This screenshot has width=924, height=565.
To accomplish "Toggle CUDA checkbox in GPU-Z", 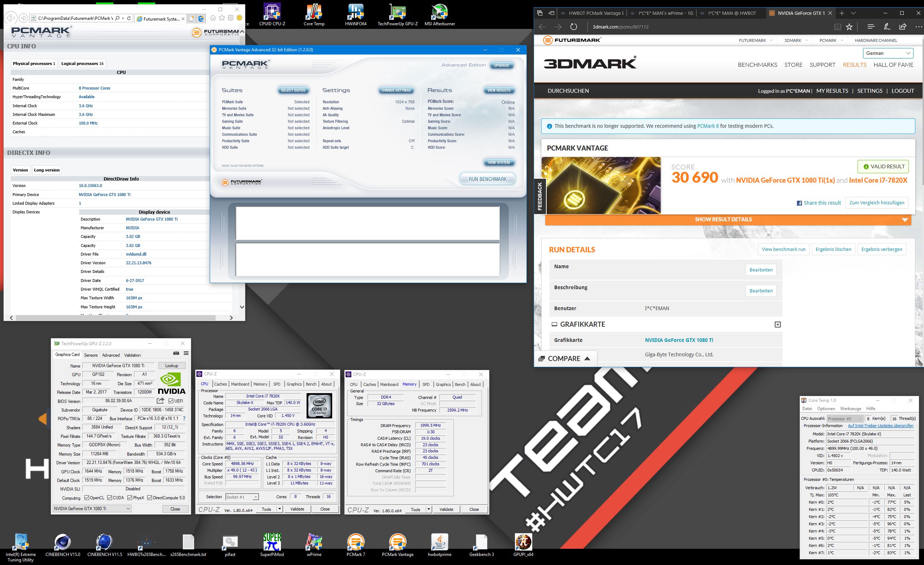I will (x=109, y=498).
